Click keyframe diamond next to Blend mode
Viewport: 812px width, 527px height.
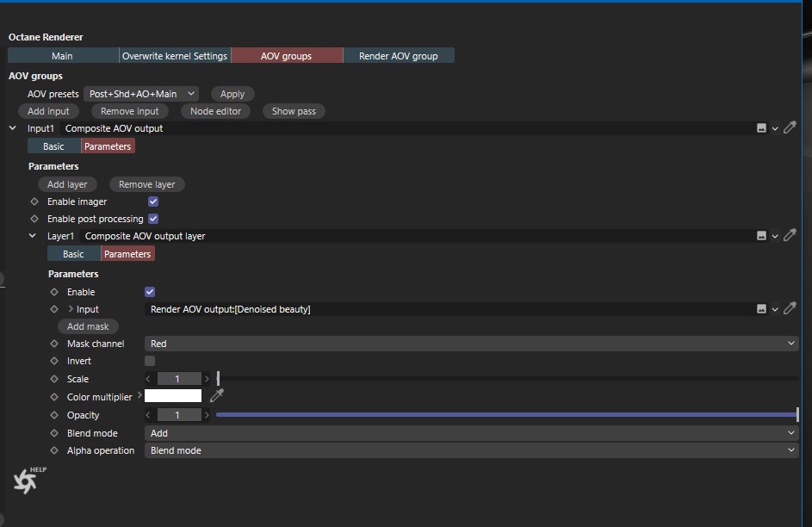tap(54, 433)
